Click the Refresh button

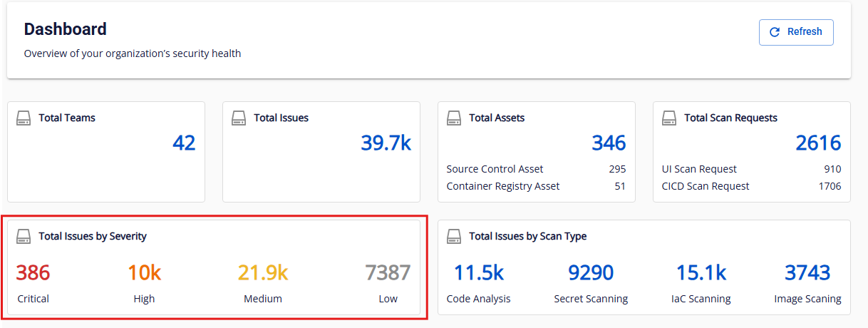pyautogui.click(x=796, y=32)
